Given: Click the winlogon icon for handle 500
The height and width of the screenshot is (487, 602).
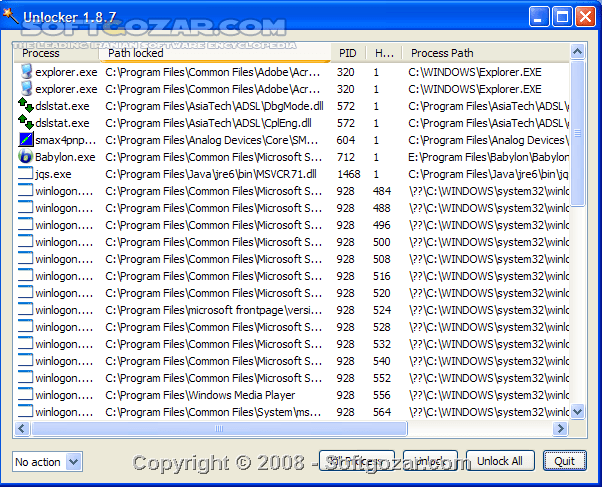Looking at the screenshot, I should pyautogui.click(x=26, y=242).
